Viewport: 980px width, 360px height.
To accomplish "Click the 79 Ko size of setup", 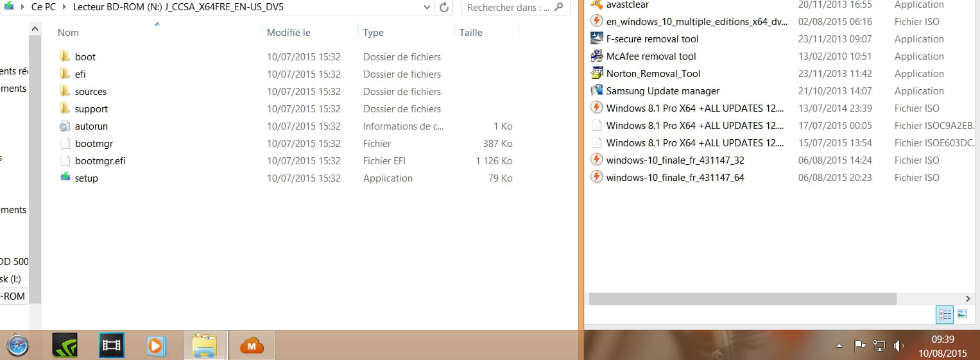I will [x=500, y=178].
